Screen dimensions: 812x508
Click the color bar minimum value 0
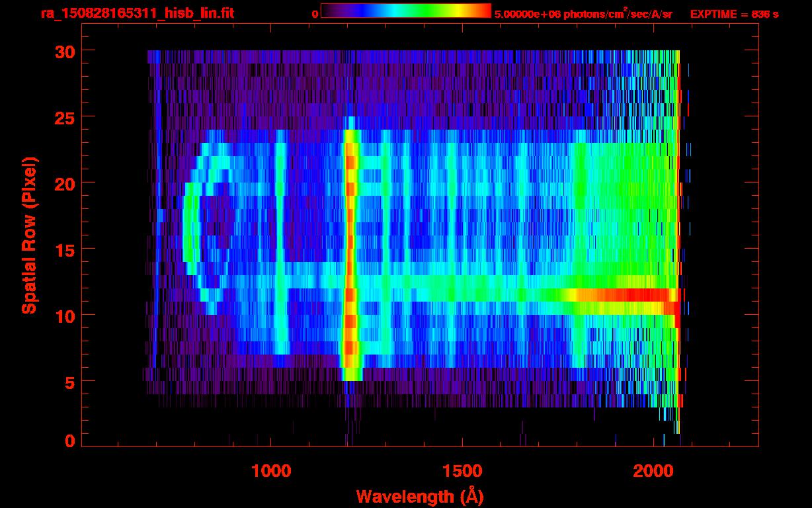point(315,13)
